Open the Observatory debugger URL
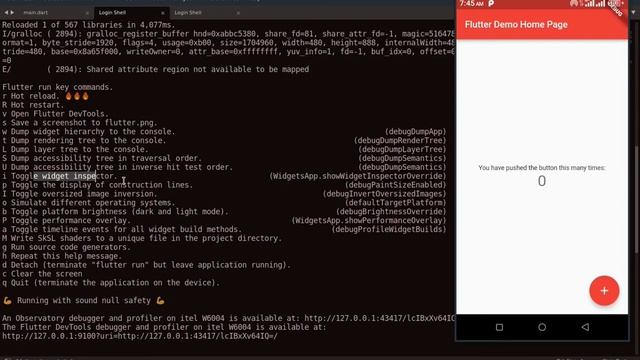Viewport: 640px width, 360px height. click(379, 318)
